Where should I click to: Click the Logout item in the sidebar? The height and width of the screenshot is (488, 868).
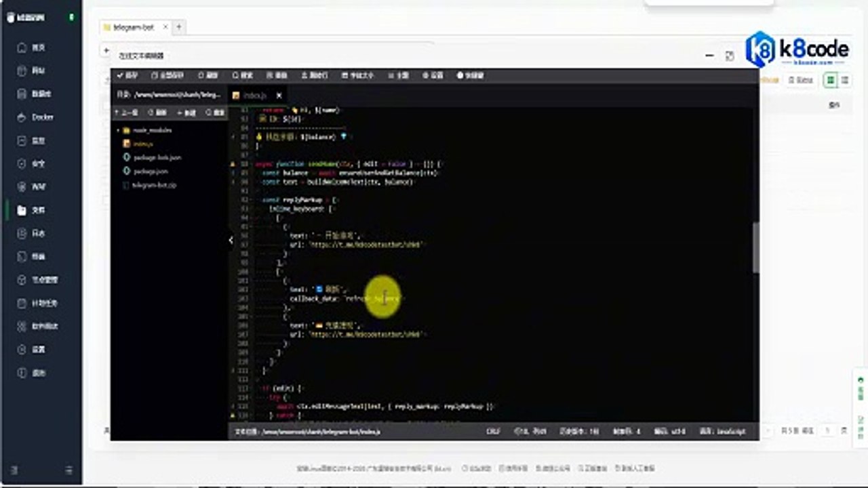point(31,373)
